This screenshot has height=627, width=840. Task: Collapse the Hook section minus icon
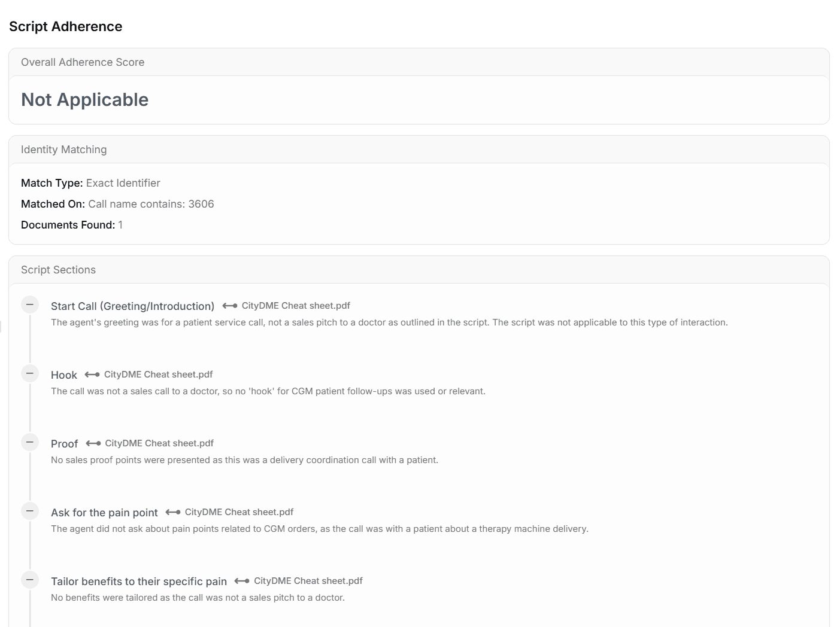[29, 373]
